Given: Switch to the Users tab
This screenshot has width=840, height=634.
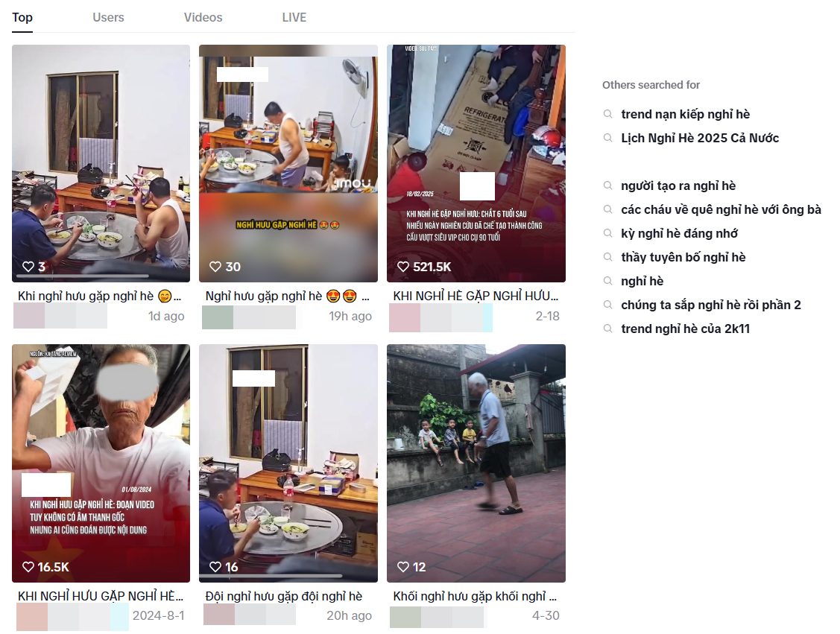Looking at the screenshot, I should (108, 17).
